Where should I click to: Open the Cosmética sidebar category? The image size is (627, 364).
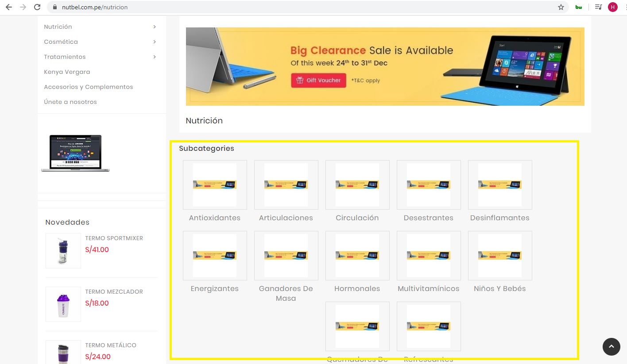pos(61,42)
